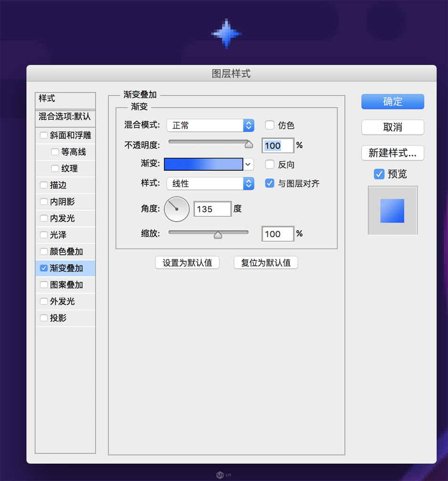Click 设置为默认值 button
Screen dimensions: 448x481
click(x=187, y=263)
